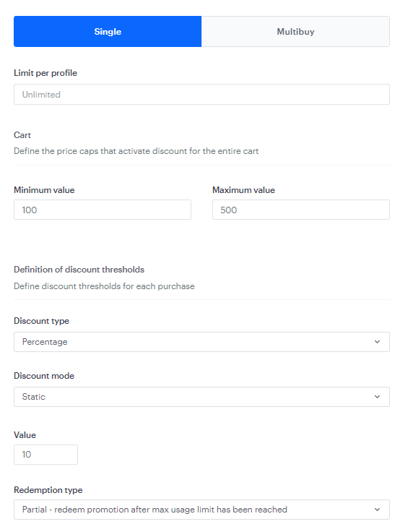Viewport: 400px width, 532px height.
Task: Focus the Minimum value field
Action: tap(103, 210)
